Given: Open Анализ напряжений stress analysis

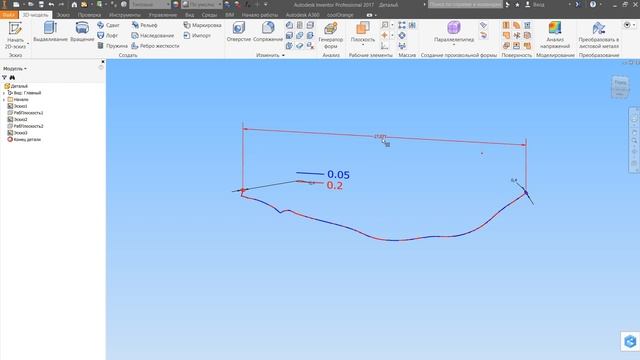Looking at the screenshot, I should [555, 35].
